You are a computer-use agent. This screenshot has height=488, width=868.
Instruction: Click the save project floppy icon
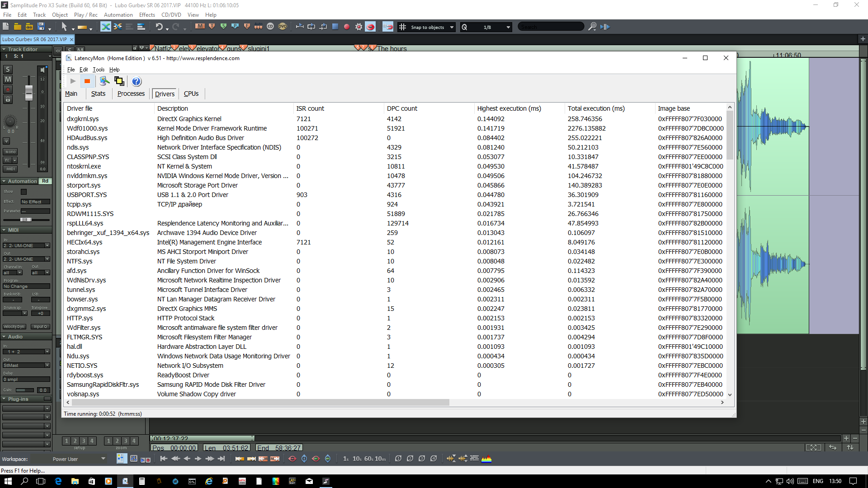(41, 27)
